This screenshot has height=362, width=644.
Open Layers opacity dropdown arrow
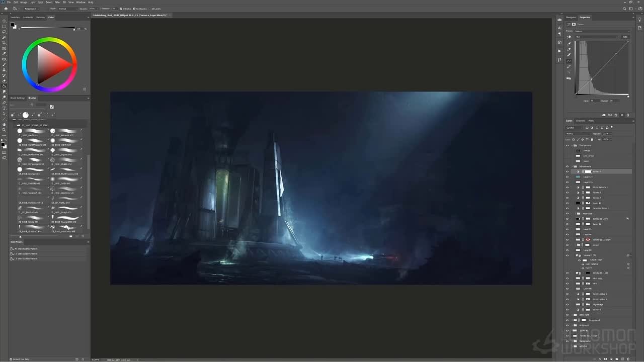pyautogui.click(x=610, y=134)
